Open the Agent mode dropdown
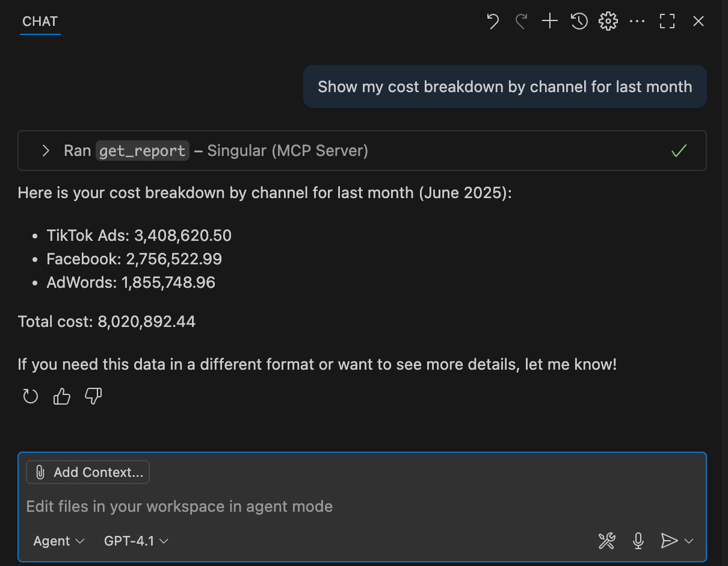The width and height of the screenshot is (728, 566). 58,541
